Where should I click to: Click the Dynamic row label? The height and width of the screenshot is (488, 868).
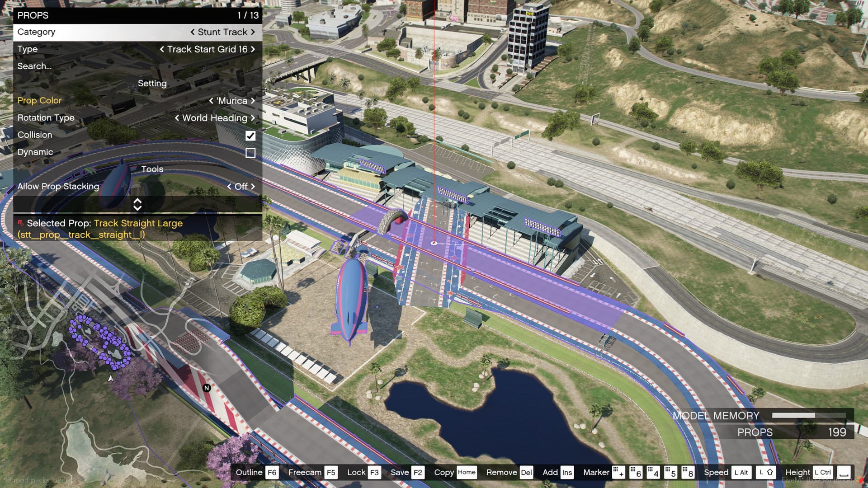35,152
